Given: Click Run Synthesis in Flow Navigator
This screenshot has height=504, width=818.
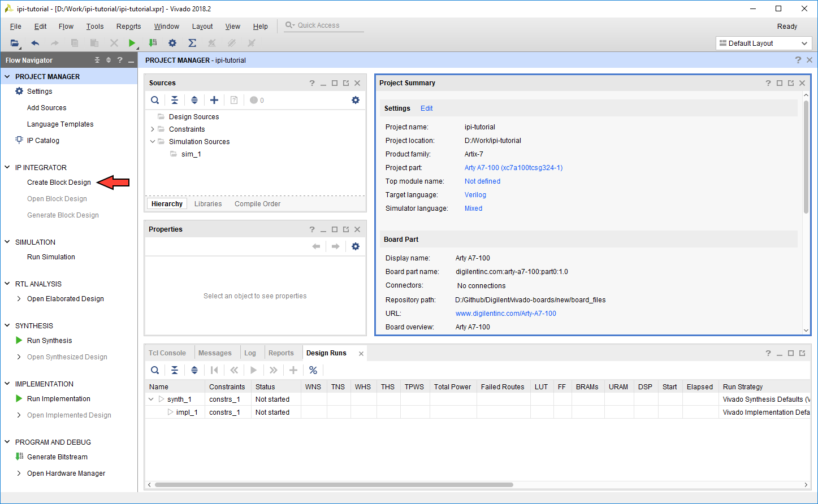Looking at the screenshot, I should coord(50,341).
